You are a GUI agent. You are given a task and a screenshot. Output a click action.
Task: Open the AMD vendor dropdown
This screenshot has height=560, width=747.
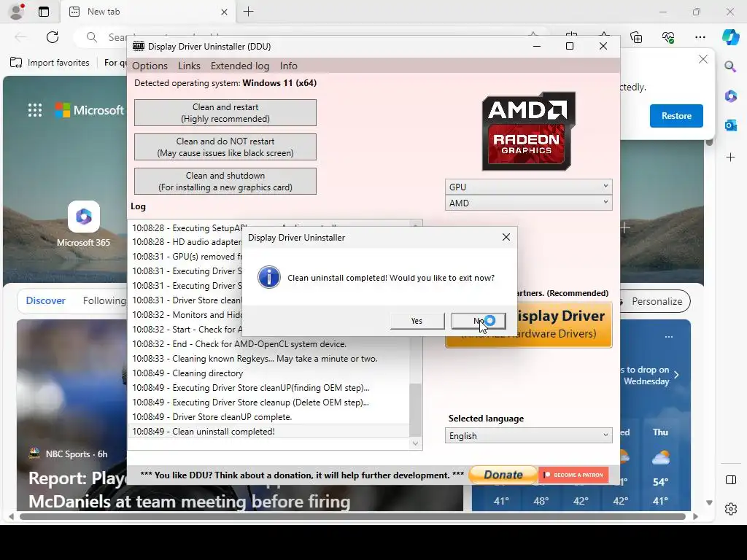point(528,203)
